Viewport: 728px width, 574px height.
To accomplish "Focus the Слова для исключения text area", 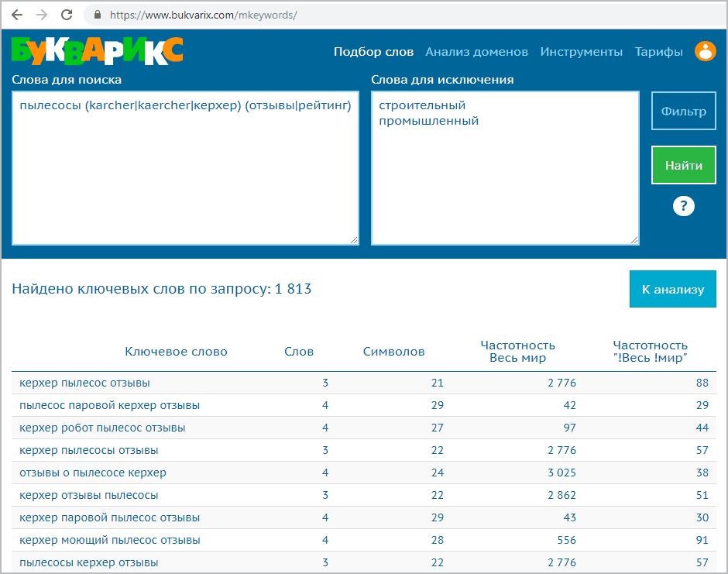I will 505,167.
